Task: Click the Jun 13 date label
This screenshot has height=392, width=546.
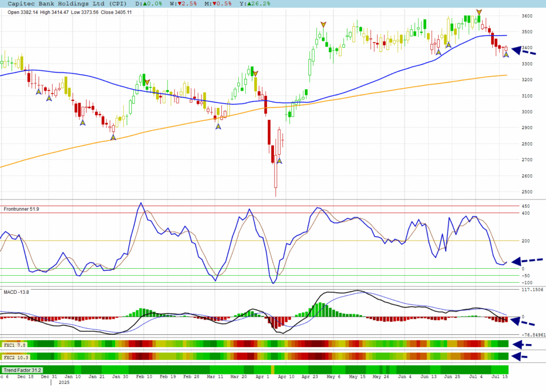Action: click(x=429, y=377)
